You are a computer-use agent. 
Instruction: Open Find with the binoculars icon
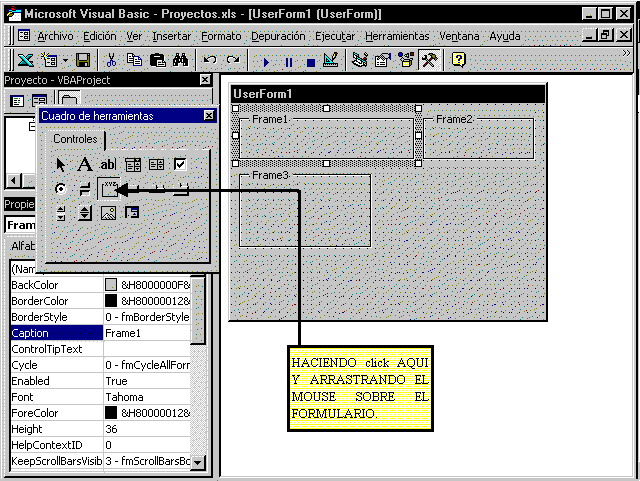(180, 61)
